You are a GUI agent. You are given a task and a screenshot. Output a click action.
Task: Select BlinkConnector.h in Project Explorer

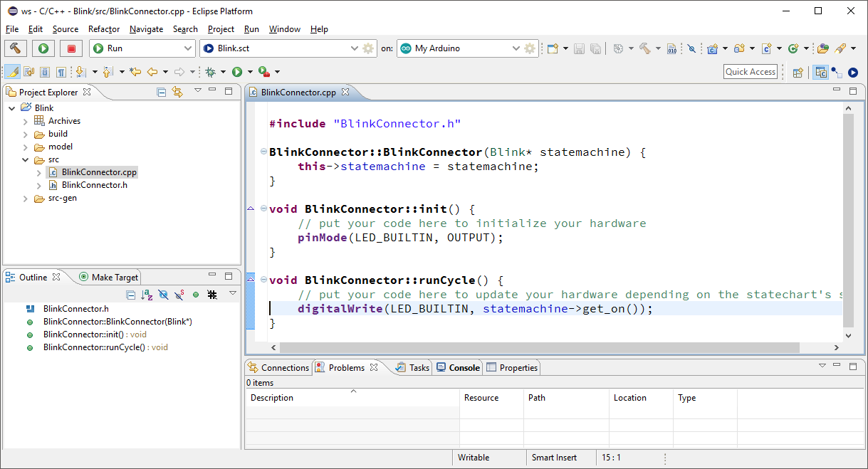pyautogui.click(x=94, y=185)
